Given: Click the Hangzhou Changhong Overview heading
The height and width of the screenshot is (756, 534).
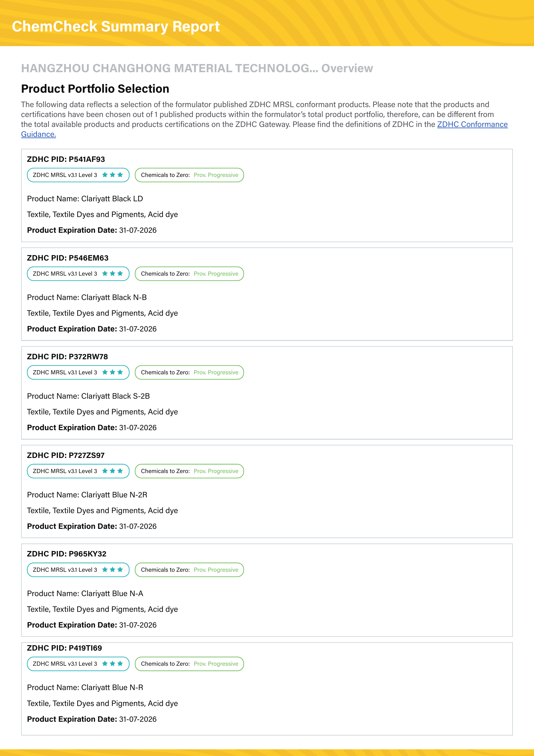Looking at the screenshot, I should pos(197,68).
